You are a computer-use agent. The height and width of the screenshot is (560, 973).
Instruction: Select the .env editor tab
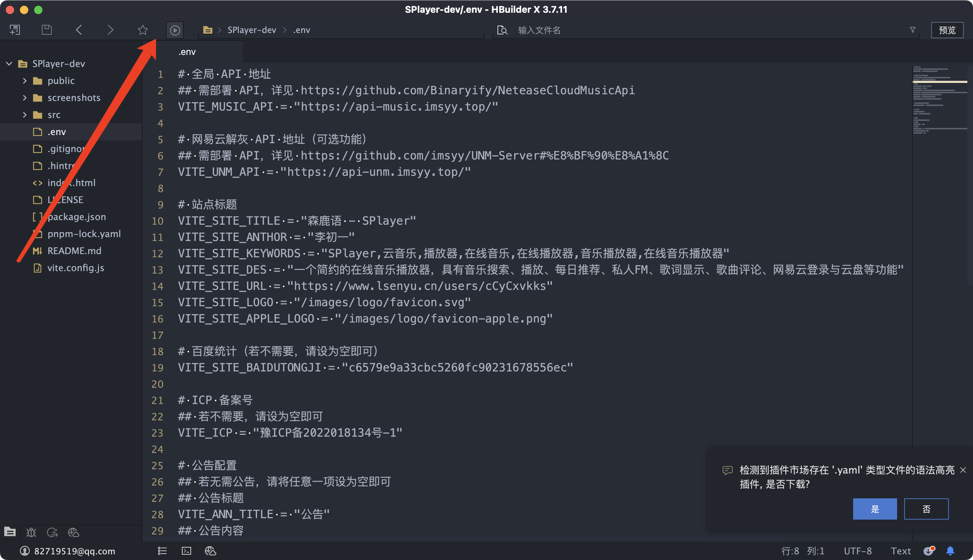[x=187, y=52]
